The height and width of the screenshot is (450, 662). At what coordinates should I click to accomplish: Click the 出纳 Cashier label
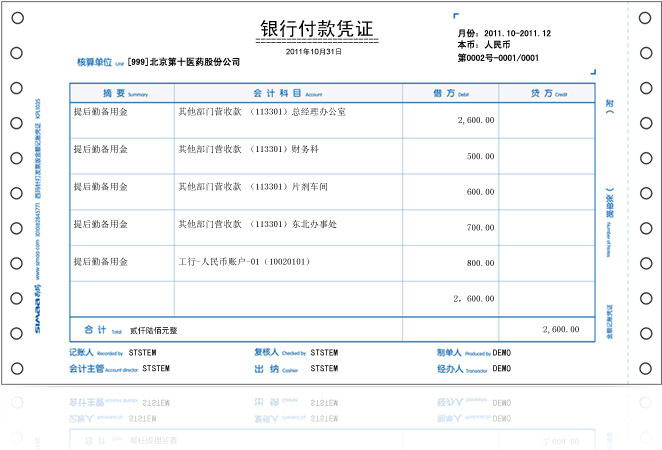coord(276,369)
